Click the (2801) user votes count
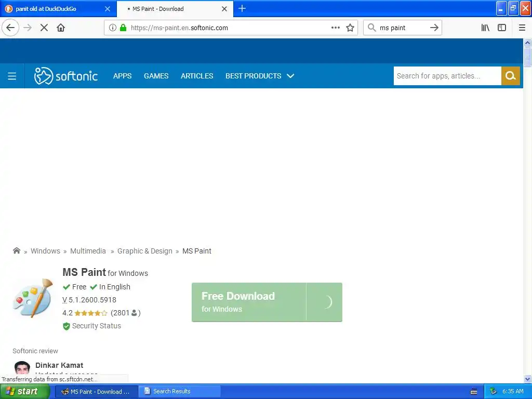This screenshot has height=399, width=532. click(126, 313)
